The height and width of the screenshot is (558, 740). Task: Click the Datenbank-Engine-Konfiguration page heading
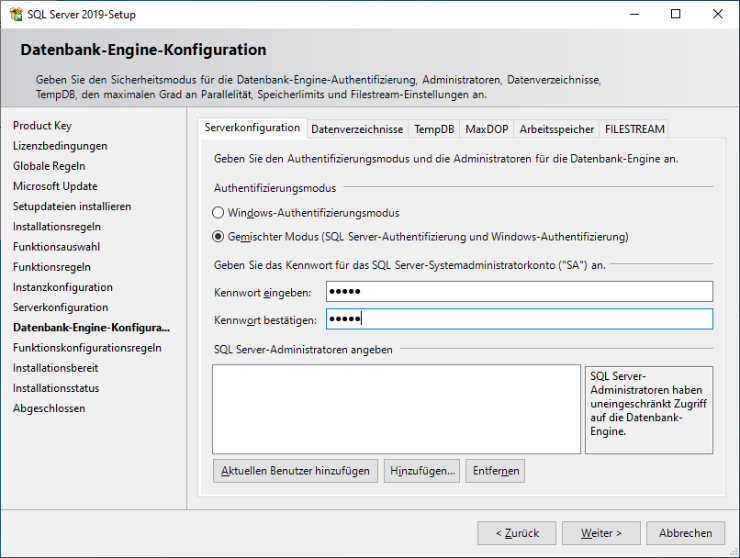(143, 50)
